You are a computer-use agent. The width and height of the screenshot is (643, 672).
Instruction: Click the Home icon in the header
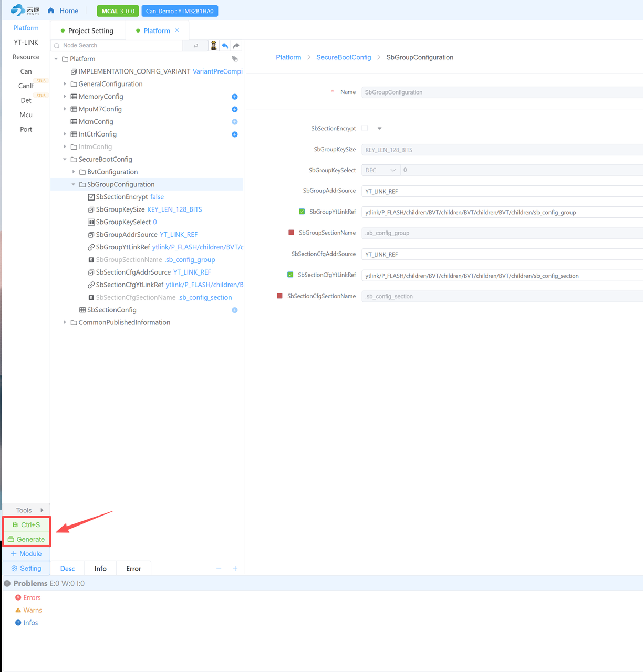51,10
